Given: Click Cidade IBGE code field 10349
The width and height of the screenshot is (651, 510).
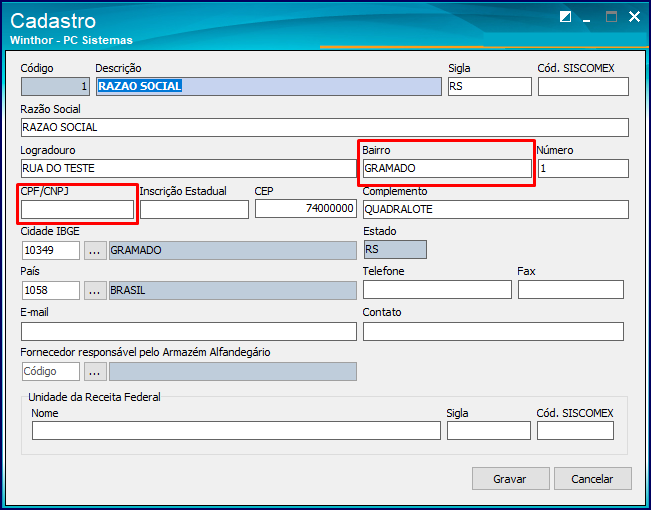Looking at the screenshot, I should pos(51,250).
